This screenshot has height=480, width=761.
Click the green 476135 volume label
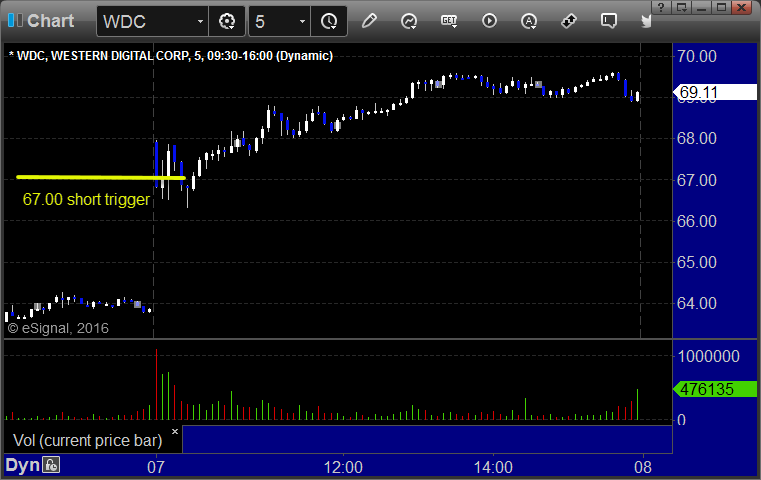(x=715, y=389)
